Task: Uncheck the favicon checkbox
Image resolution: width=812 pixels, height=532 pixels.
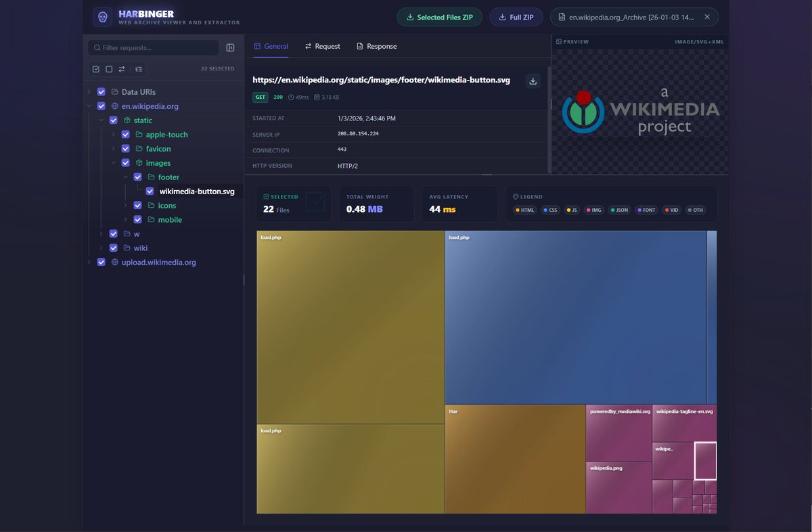Action: pyautogui.click(x=125, y=149)
